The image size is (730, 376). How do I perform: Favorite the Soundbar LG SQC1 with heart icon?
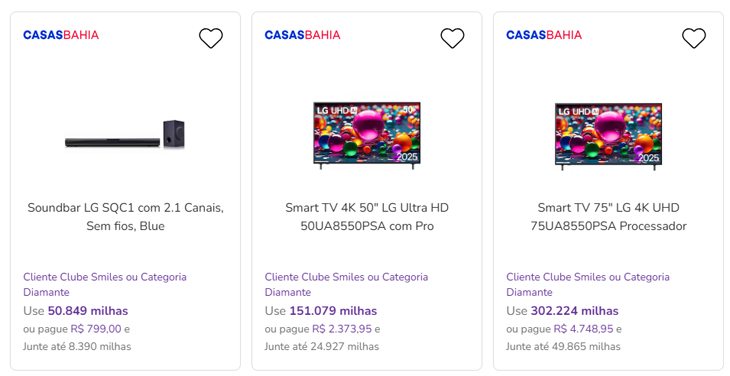(211, 38)
